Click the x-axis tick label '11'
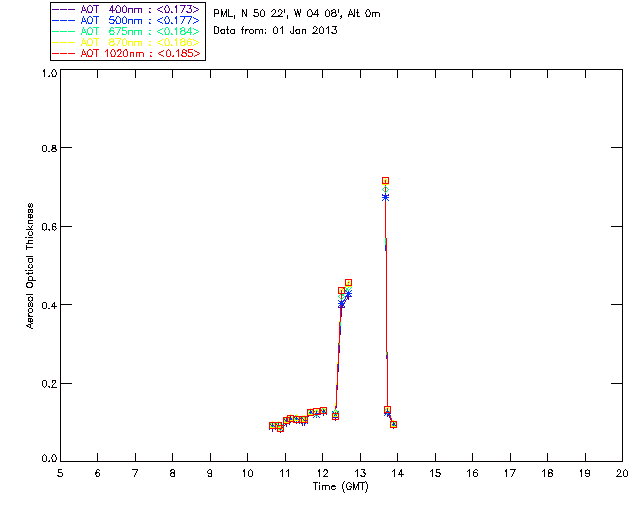 (285, 473)
